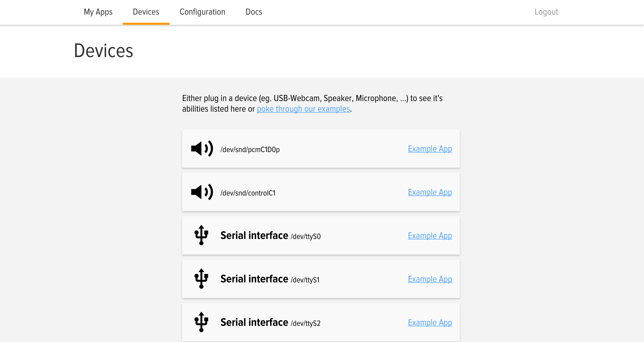644x342 pixels.
Task: Click speaker icon beside /dev/snd/pcmC1D0p
Action: coord(202,149)
